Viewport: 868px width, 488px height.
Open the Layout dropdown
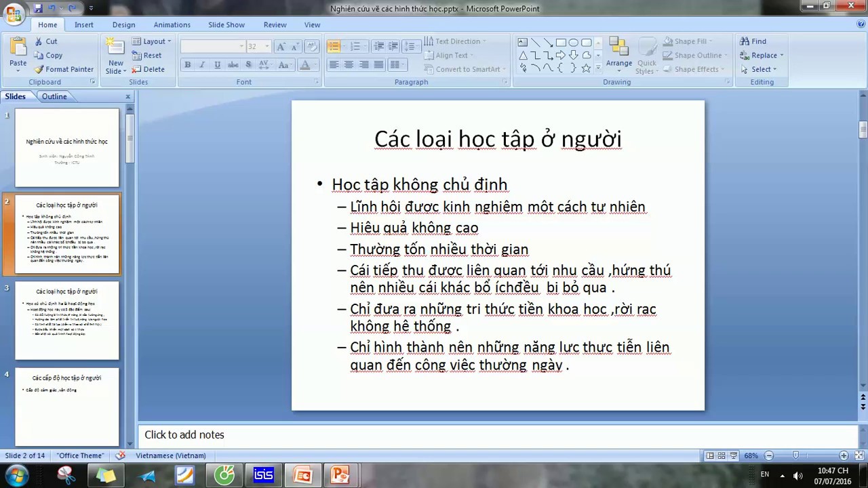[x=152, y=41]
